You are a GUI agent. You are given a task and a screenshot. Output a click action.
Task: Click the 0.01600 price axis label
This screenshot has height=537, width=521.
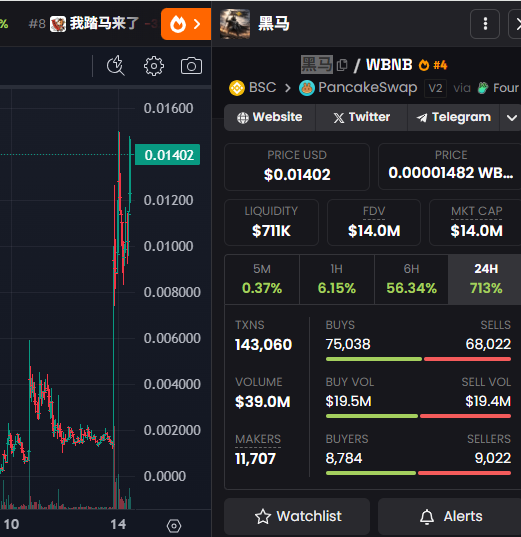(169, 108)
